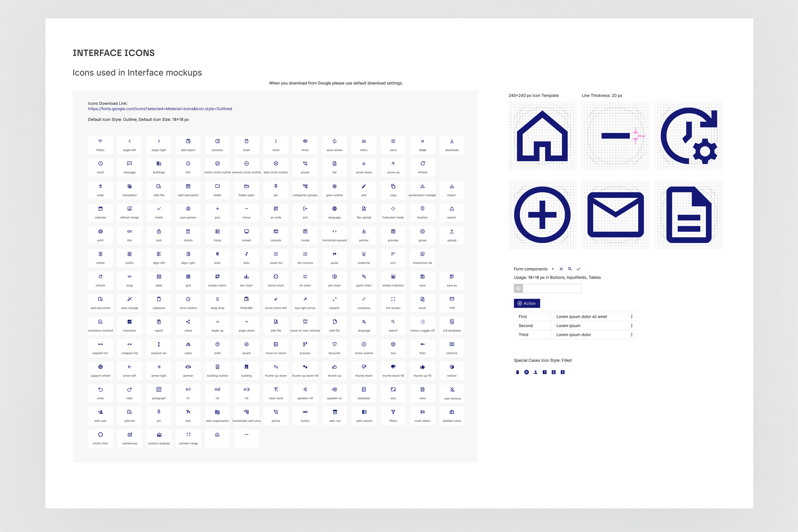This screenshot has width=798, height=532.
Task: Click checkmark beside Form components
Action: [x=578, y=269]
